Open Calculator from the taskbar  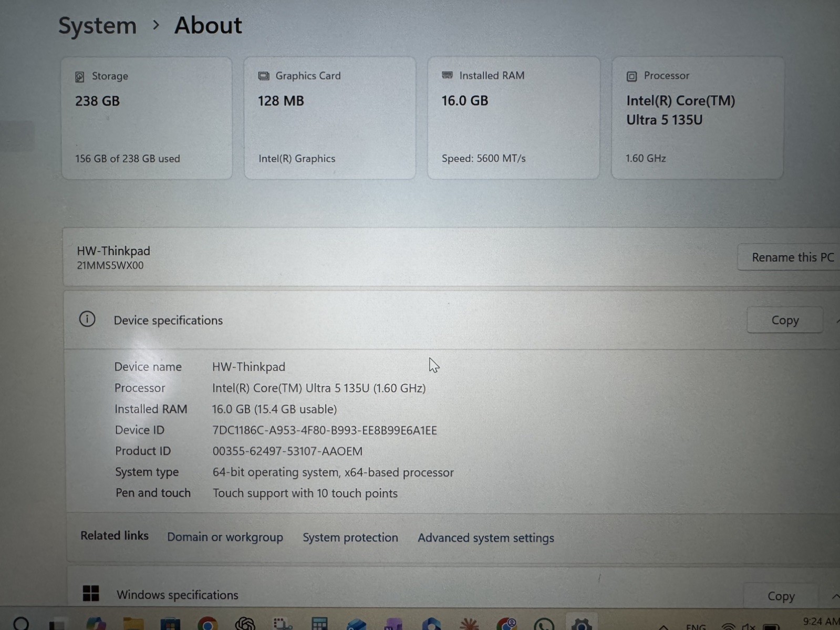(x=319, y=624)
